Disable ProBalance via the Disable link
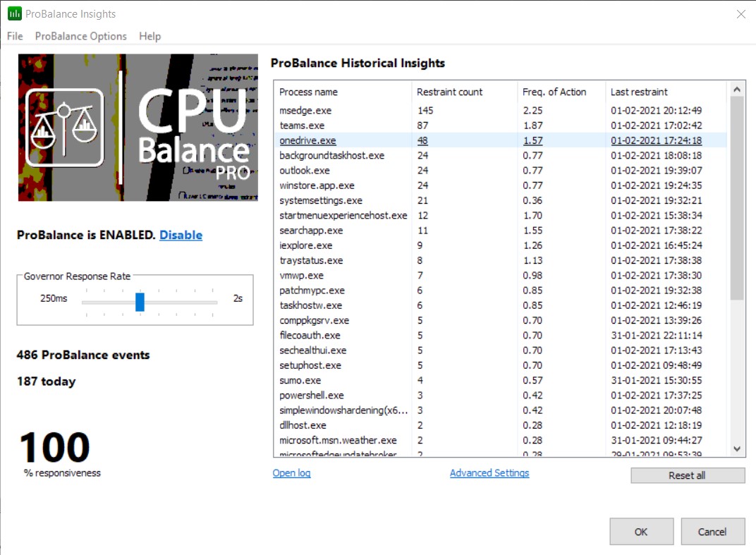This screenshot has height=555, width=756. point(181,235)
